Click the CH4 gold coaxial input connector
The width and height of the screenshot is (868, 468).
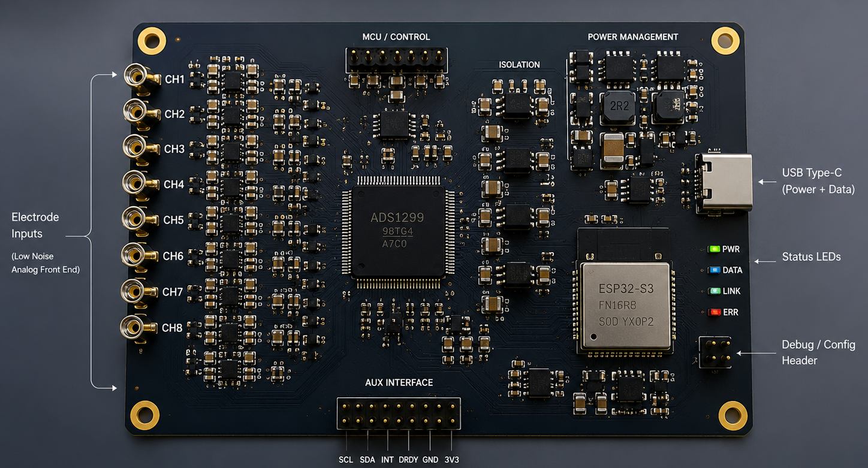click(141, 185)
